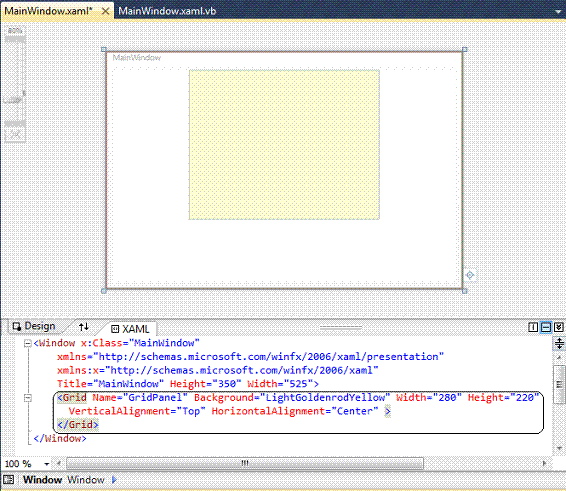Click the Window breadcrumb arrow
The image size is (566, 491).
click(114, 480)
